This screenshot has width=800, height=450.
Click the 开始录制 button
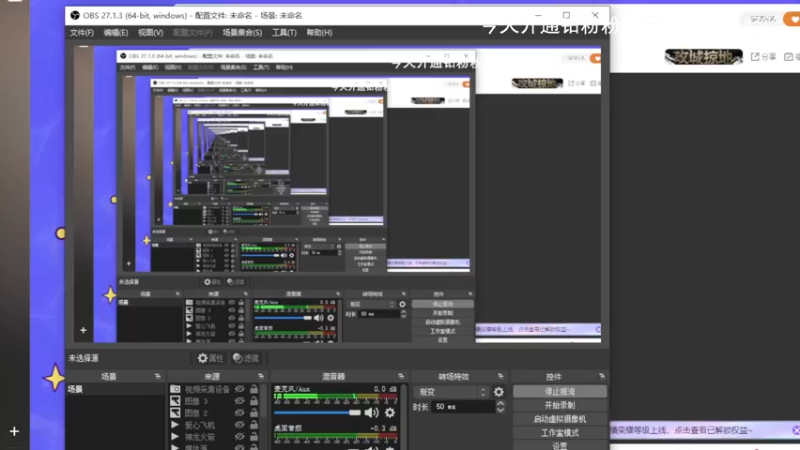pyautogui.click(x=560, y=405)
